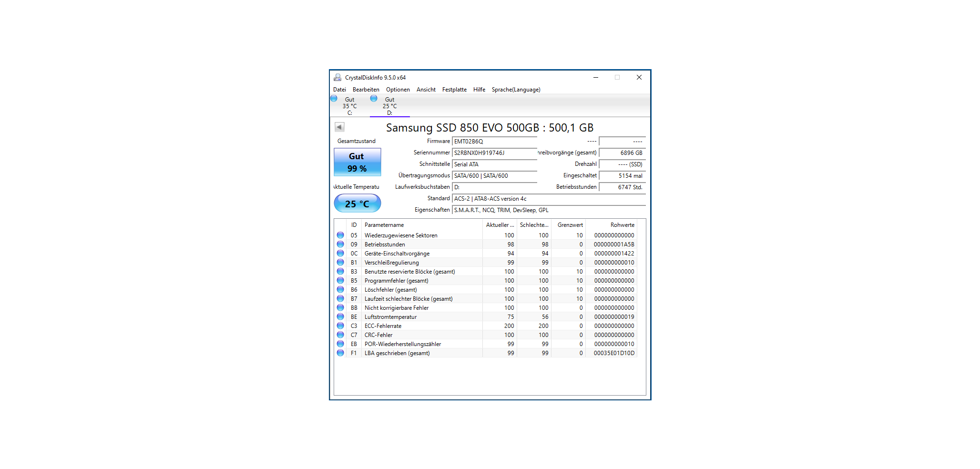Click status orb for POR-Wiederherstellungszähler row
Screen dimensions: 980x469
coord(340,344)
